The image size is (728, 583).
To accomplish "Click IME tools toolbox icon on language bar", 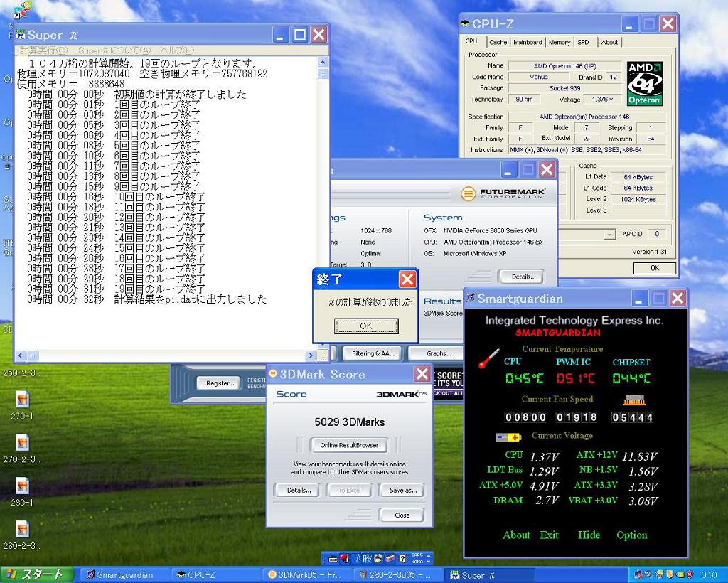I will pos(390,558).
